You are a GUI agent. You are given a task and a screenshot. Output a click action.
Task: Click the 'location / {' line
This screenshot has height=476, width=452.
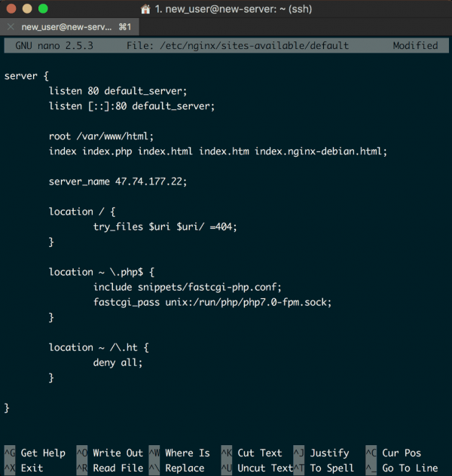pos(82,212)
